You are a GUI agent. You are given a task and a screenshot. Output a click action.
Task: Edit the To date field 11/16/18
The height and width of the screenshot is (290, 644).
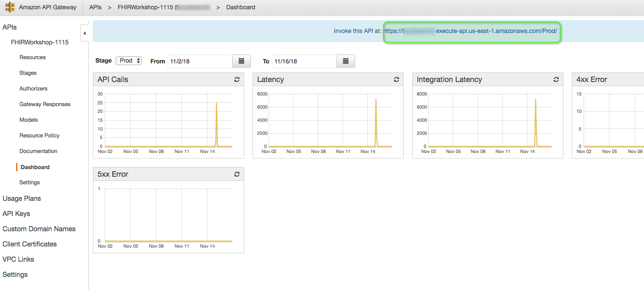tap(304, 61)
